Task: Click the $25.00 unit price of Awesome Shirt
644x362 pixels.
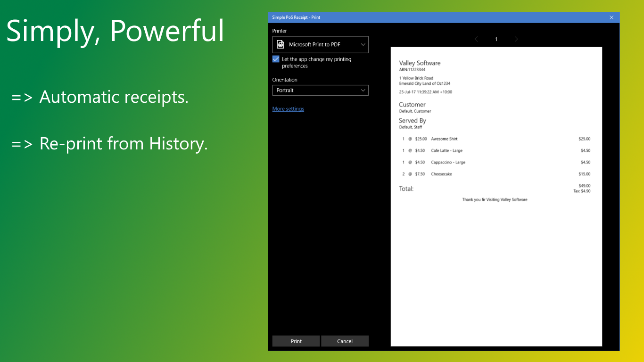Action: [x=421, y=139]
